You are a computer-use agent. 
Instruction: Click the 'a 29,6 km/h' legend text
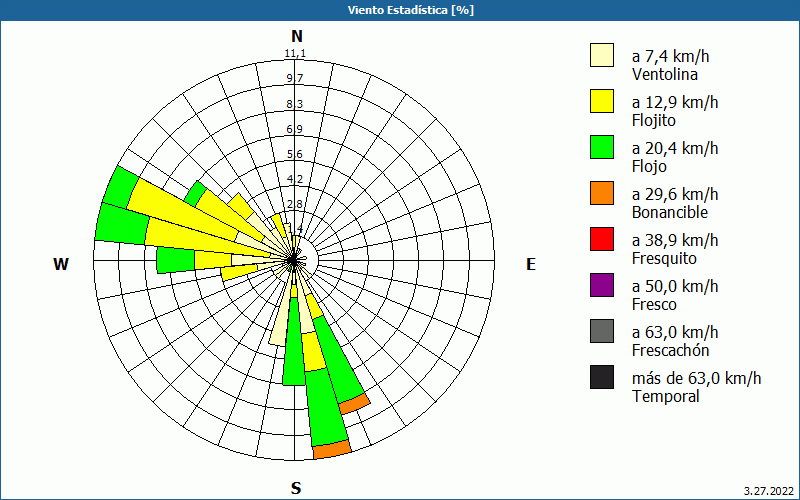tap(675, 194)
